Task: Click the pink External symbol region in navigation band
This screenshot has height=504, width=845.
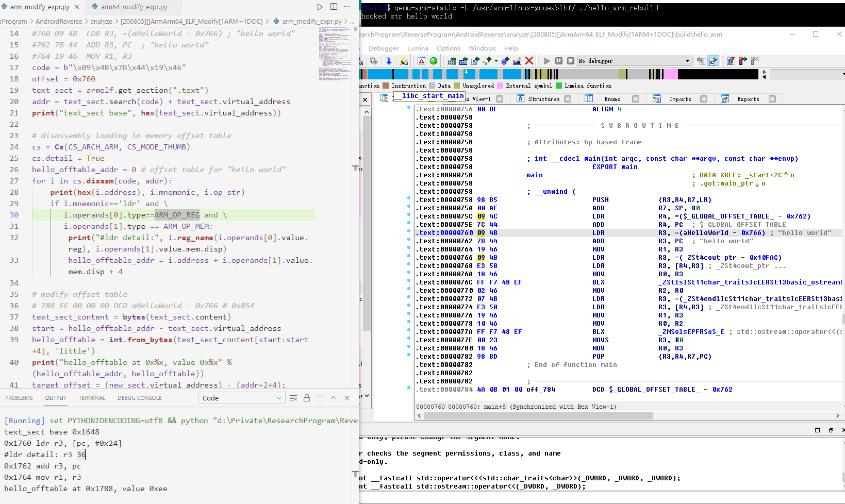Action: point(670,74)
